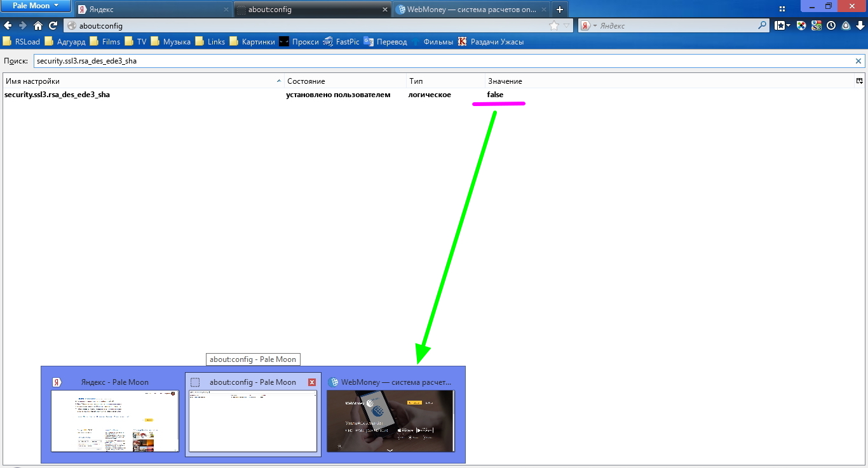Open the Раздачи Ужасы bookmark
This screenshot has height=468, width=868.
(491, 42)
